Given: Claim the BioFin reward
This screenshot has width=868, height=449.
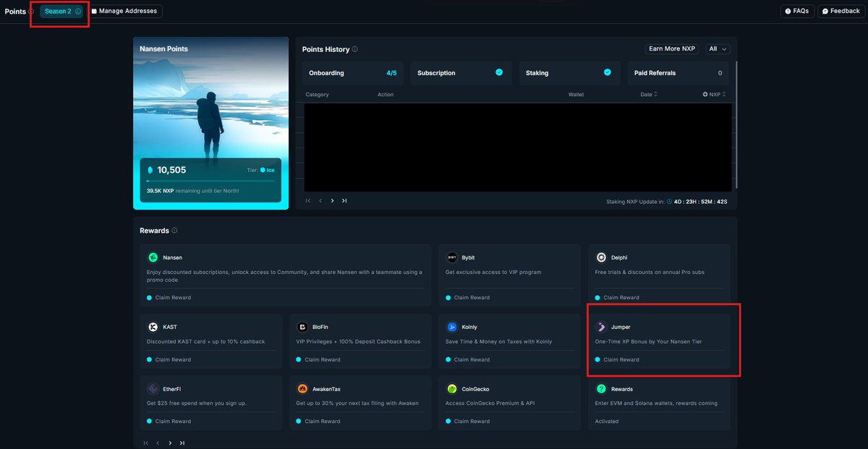Looking at the screenshot, I should click(318, 359).
